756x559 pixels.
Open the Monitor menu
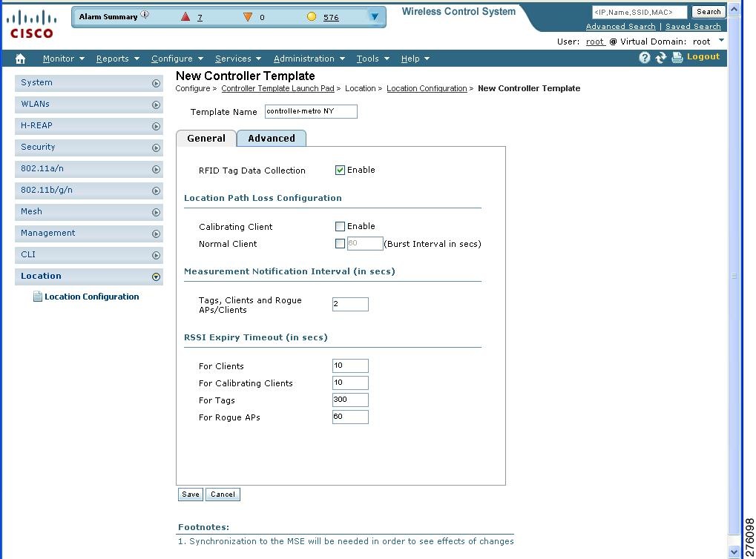point(63,59)
